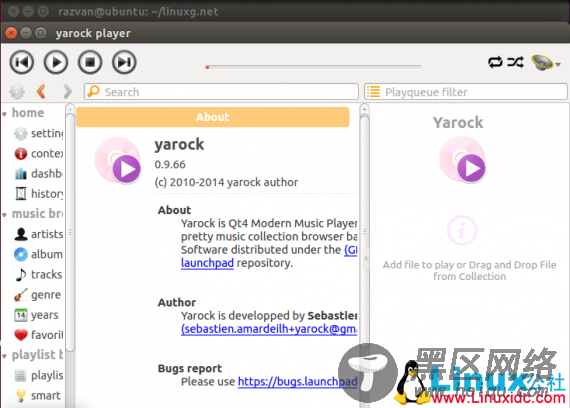Go forward with the right arrow
Image resolution: width=570 pixels, height=408 pixels.
click(67, 92)
